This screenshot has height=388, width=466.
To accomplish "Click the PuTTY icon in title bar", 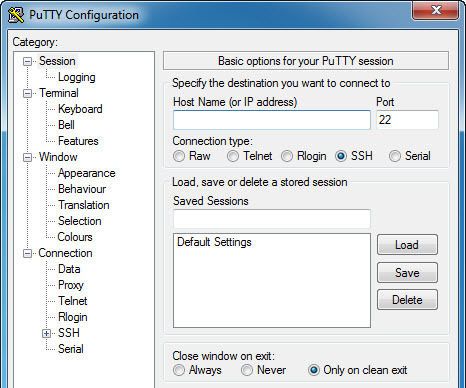I will 16,15.
